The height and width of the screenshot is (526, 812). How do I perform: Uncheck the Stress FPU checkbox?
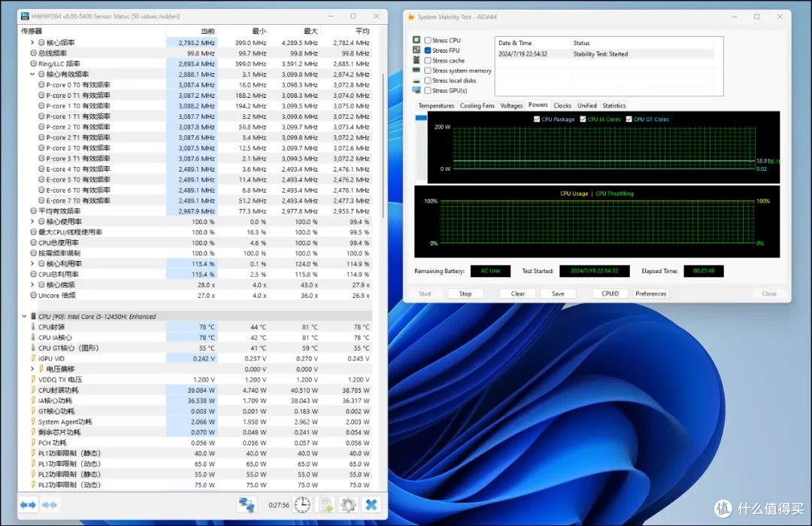point(428,50)
